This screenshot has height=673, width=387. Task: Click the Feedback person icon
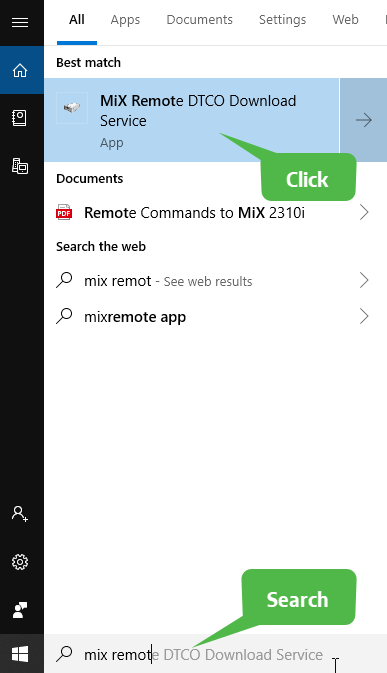[20, 609]
